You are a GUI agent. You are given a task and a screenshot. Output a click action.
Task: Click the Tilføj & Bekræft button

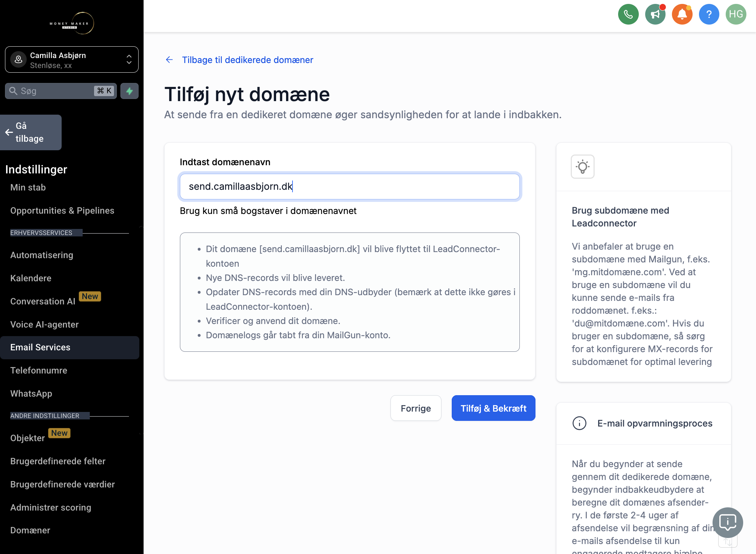pyautogui.click(x=493, y=408)
